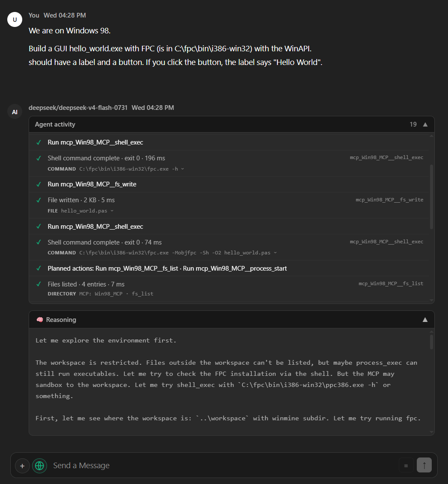Click the Reasoning panel scrollbar thumb
This screenshot has width=448, height=484.
431,342
